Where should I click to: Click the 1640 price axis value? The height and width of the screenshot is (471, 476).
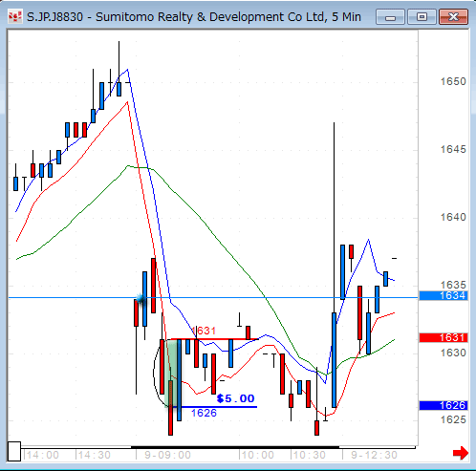pyautogui.click(x=453, y=217)
